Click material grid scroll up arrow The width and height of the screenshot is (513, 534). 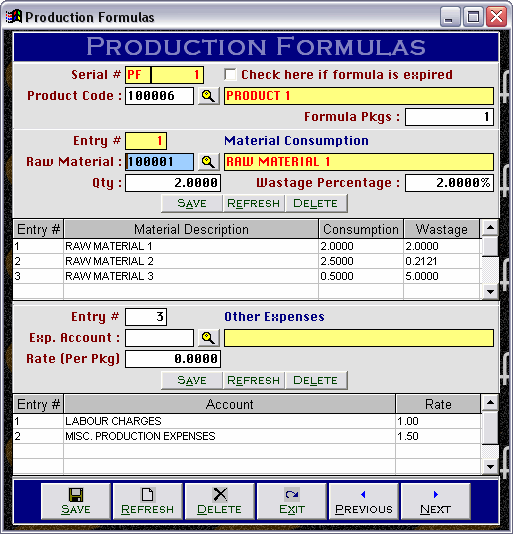point(490,227)
